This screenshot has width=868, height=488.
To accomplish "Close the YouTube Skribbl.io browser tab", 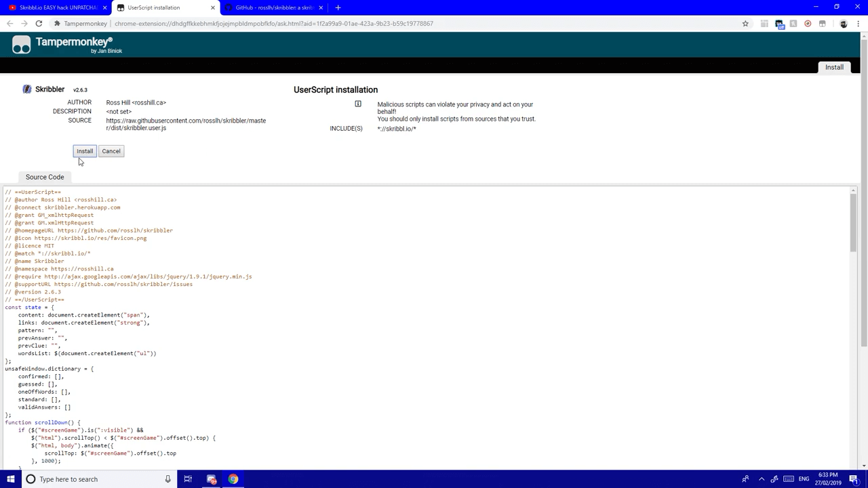I will [104, 7].
